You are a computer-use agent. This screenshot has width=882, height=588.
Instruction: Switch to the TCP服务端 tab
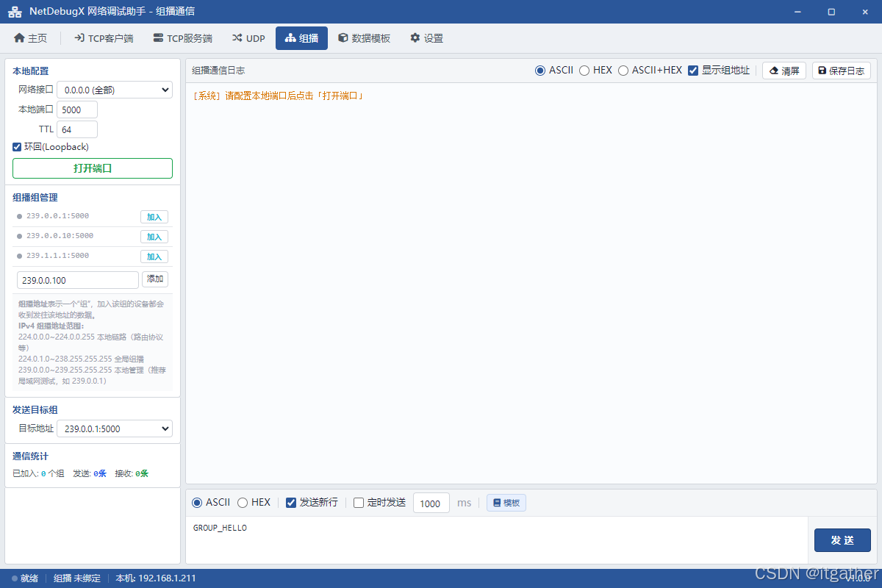(182, 38)
